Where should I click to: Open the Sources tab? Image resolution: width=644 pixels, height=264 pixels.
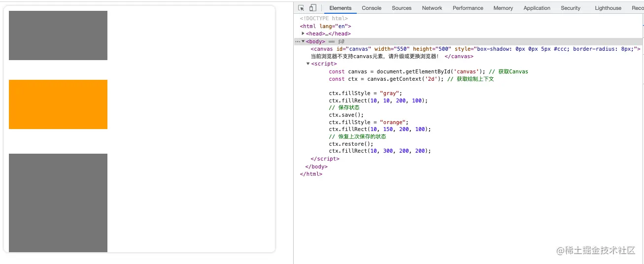point(402,8)
